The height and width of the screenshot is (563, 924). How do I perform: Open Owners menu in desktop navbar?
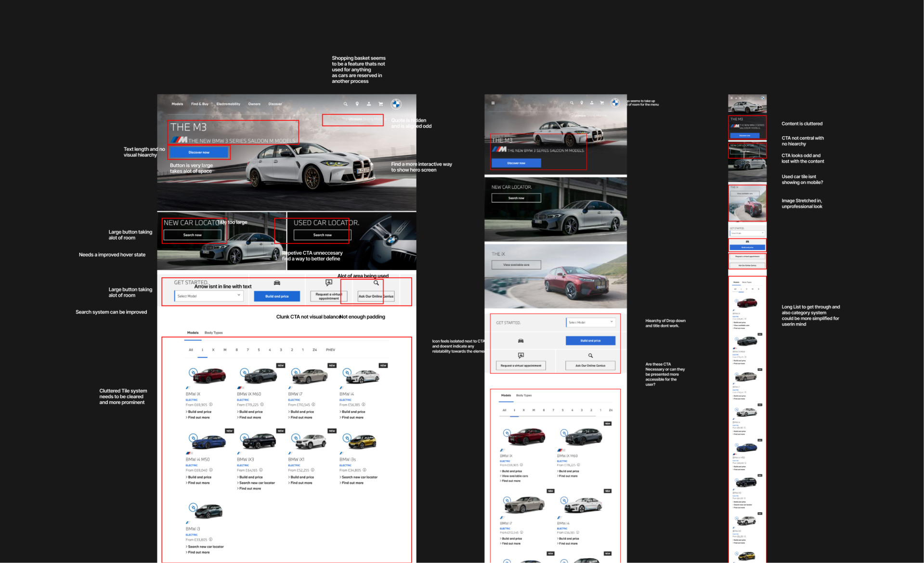(x=254, y=104)
